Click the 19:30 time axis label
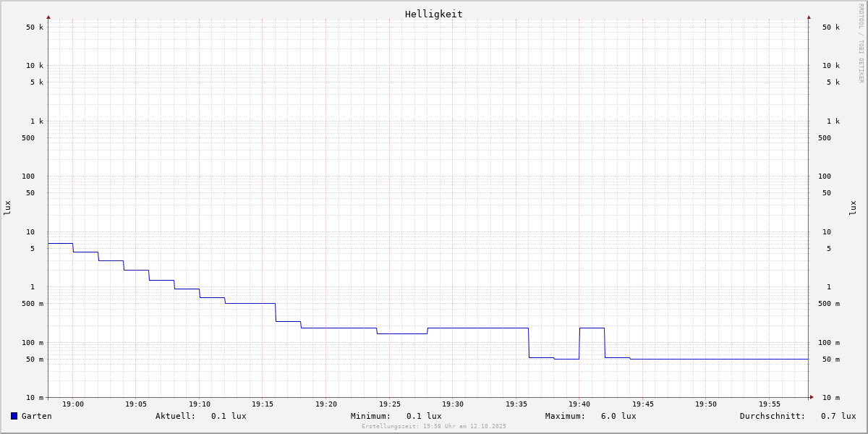This screenshot has width=868, height=434. (x=453, y=404)
